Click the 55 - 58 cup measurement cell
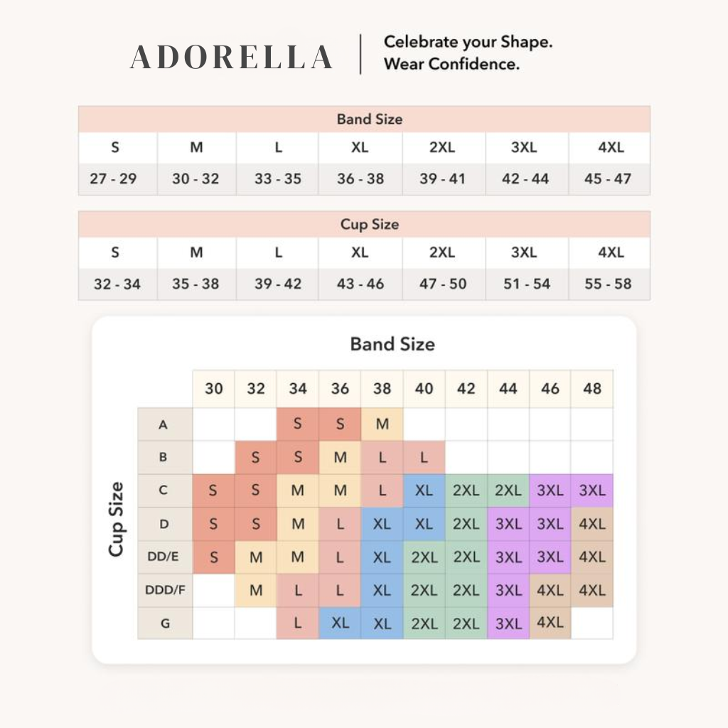Viewport: 728px width, 728px height. tap(609, 284)
